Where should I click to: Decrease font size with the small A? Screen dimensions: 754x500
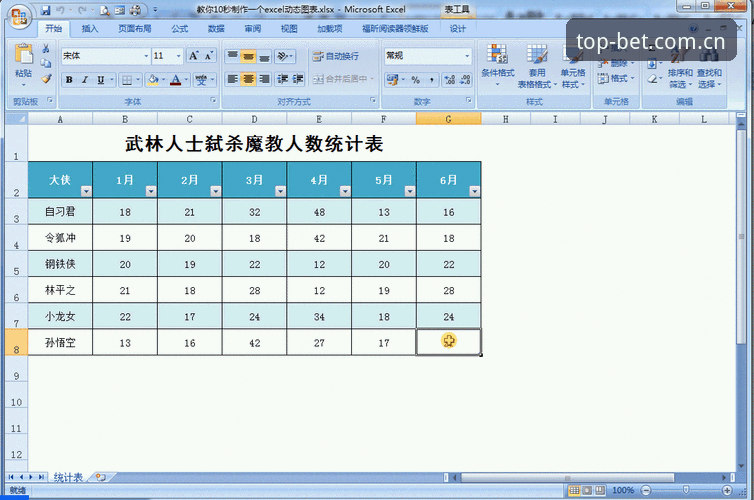point(209,56)
